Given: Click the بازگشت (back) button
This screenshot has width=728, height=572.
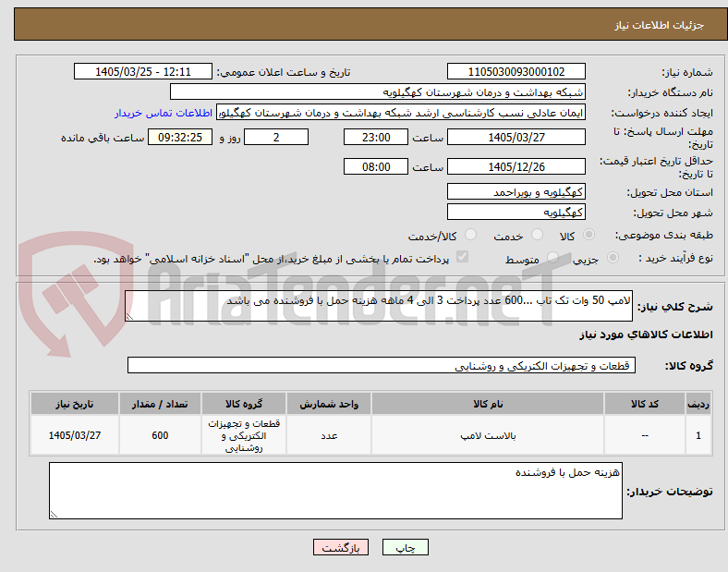Looking at the screenshot, I should pos(341,547).
